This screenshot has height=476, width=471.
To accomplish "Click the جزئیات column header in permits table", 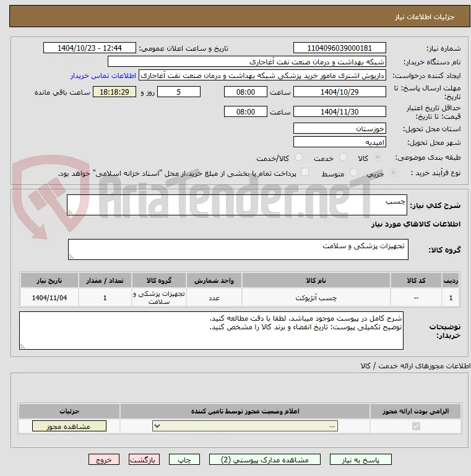I will tap(69, 411).
